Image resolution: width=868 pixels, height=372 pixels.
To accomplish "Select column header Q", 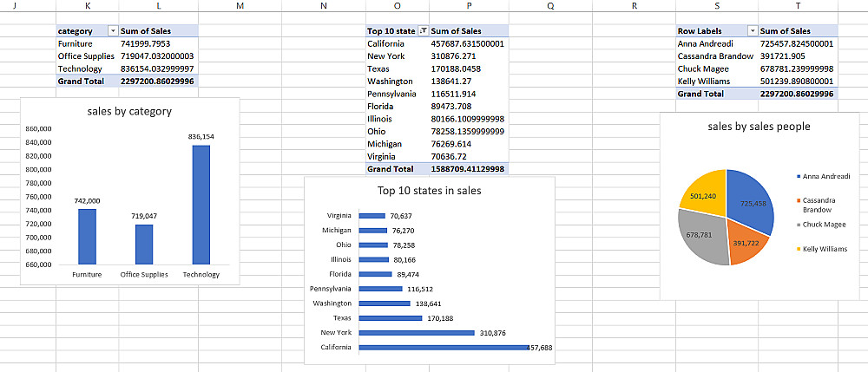I will [x=550, y=7].
